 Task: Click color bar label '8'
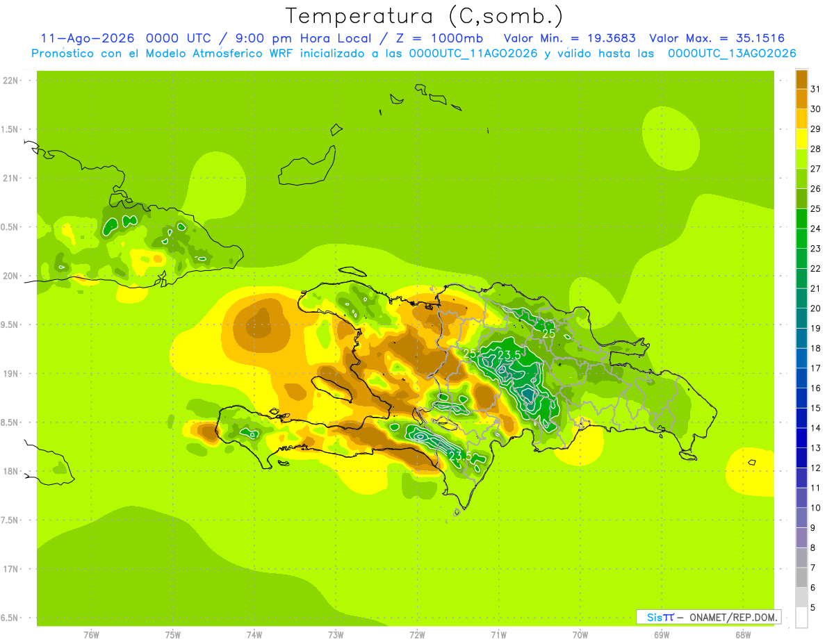[x=812, y=547]
